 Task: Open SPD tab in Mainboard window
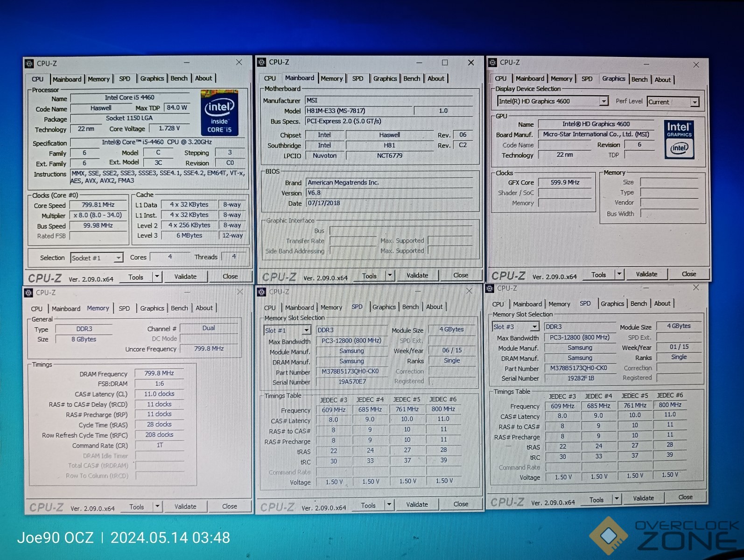point(358,78)
